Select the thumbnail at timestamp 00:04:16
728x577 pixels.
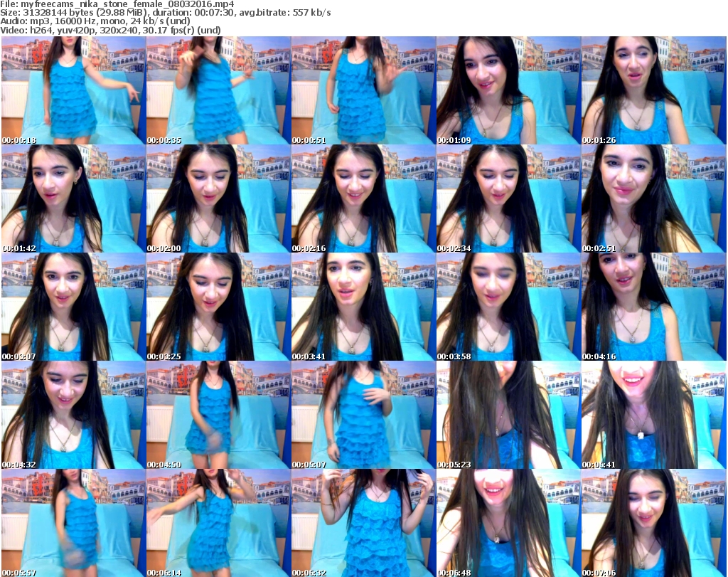(654, 307)
